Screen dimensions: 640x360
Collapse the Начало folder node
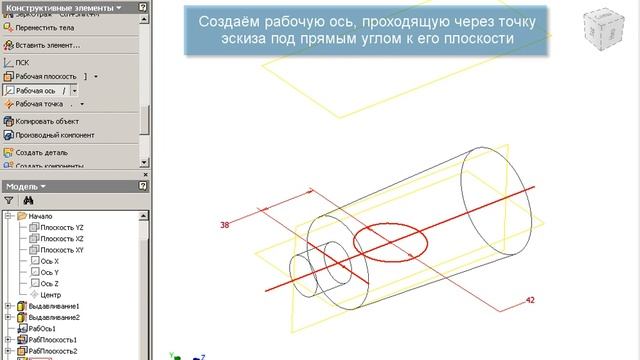click(x=8, y=216)
